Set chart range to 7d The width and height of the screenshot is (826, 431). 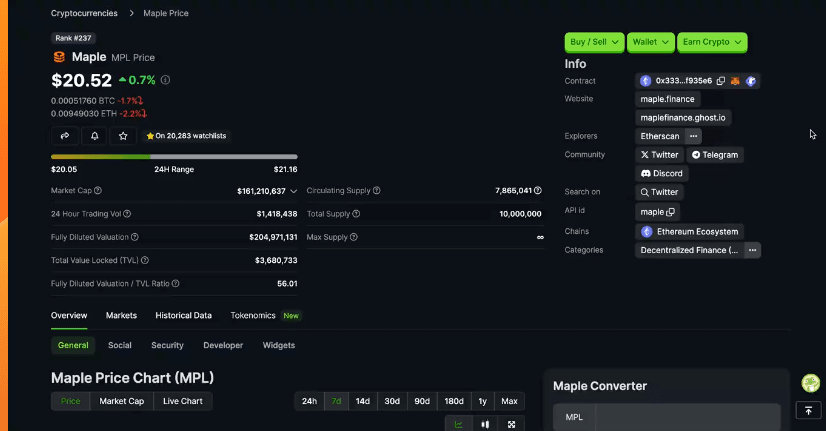(336, 401)
